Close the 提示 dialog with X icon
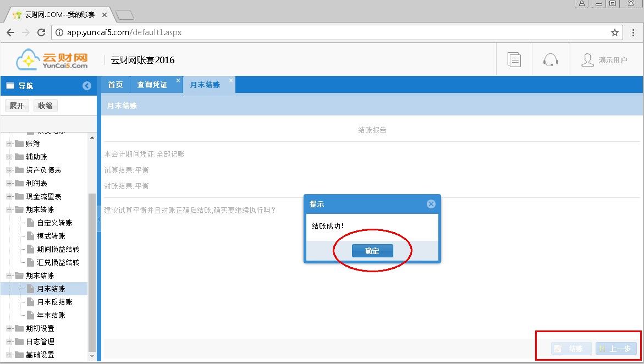The image size is (644, 364). [431, 204]
